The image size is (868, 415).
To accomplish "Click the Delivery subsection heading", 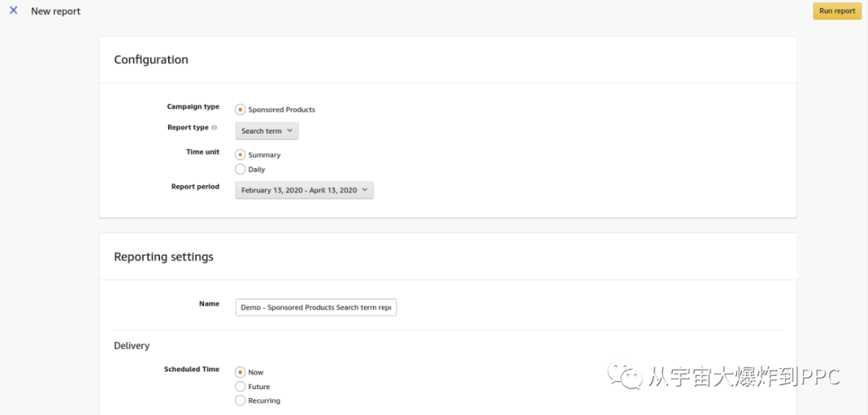I will tap(132, 346).
